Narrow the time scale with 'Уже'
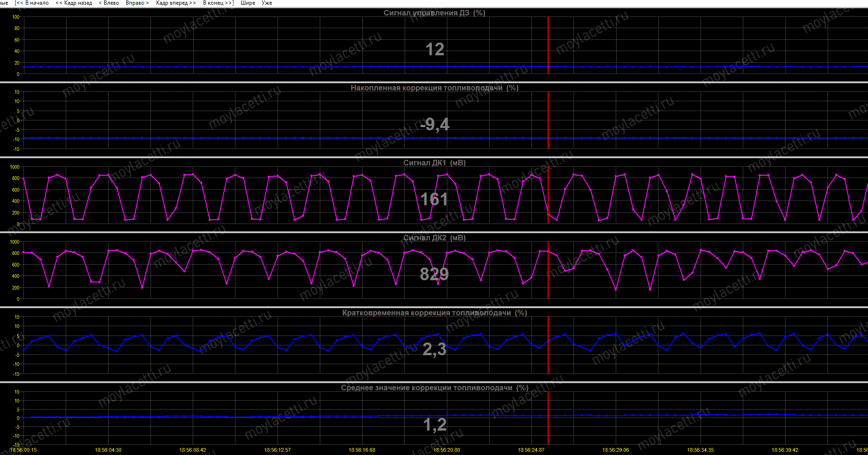The width and height of the screenshot is (868, 455). click(x=267, y=3)
